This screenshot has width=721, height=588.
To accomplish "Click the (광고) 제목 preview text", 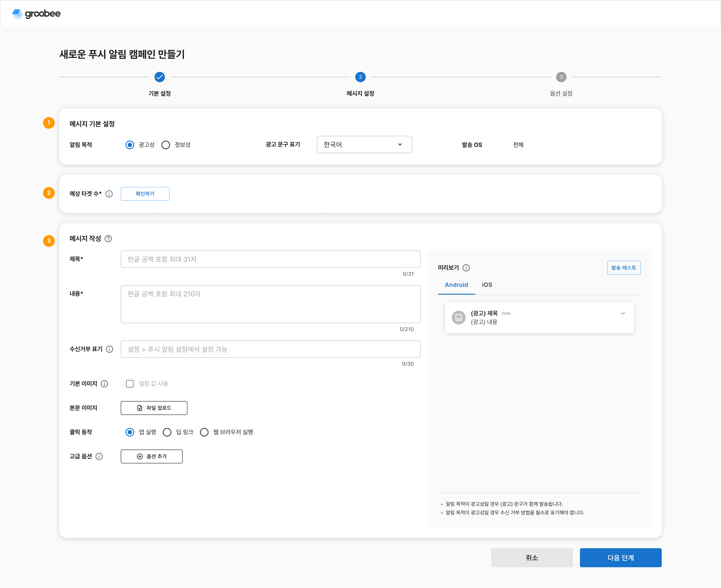I will tap(484, 313).
